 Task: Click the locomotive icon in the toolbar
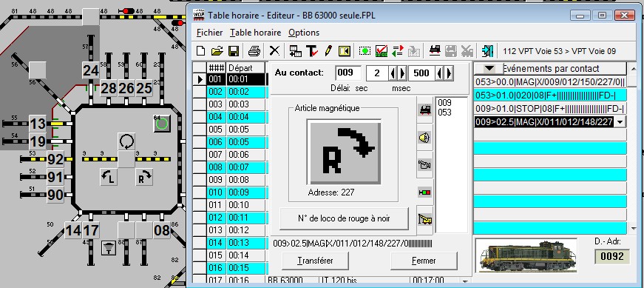pos(435,51)
